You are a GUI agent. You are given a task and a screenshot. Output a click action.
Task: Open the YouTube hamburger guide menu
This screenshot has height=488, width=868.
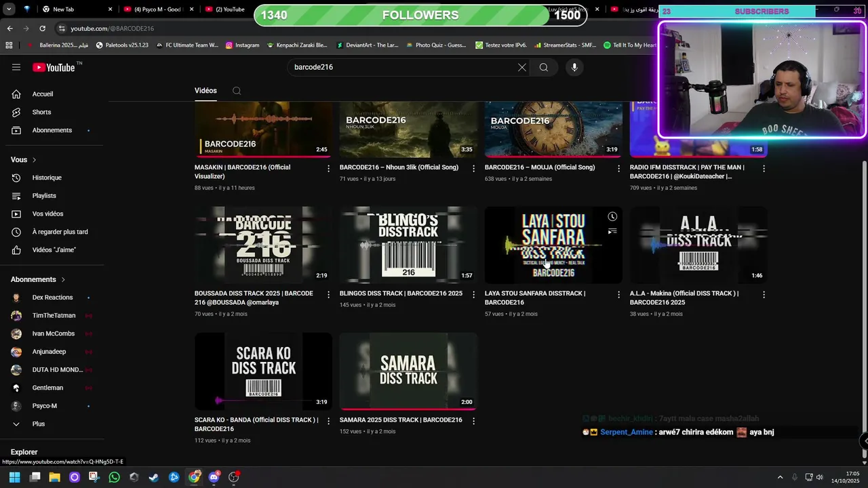point(16,67)
